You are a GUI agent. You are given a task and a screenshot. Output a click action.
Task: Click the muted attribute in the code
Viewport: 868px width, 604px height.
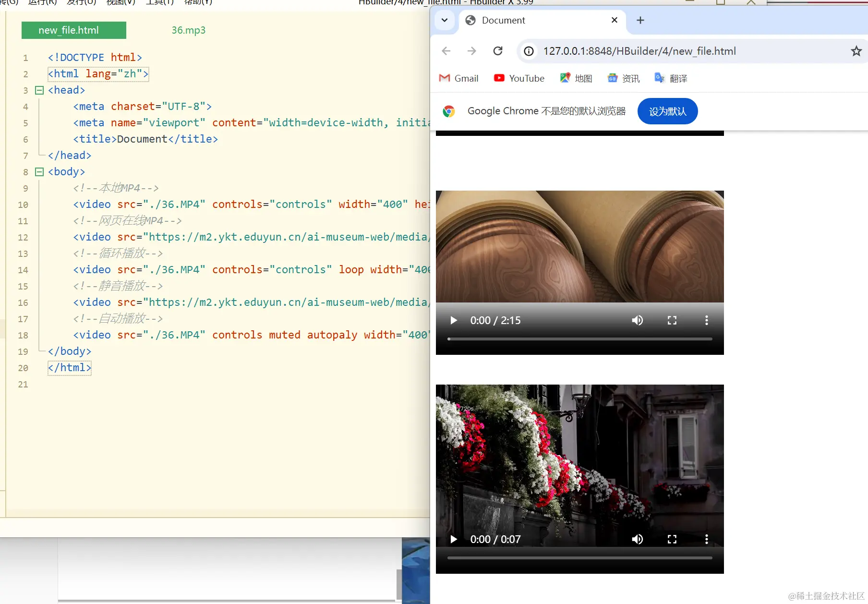coord(285,335)
